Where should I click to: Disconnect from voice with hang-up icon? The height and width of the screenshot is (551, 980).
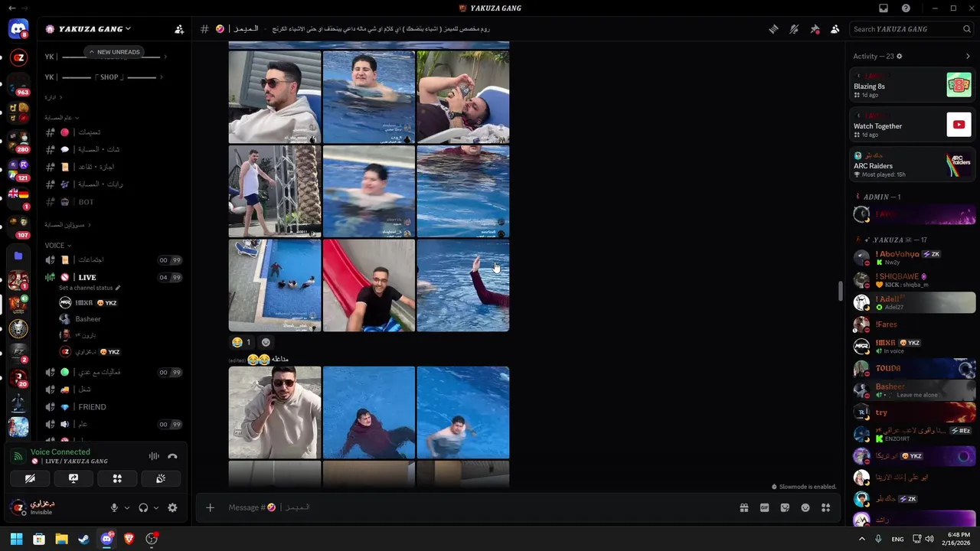173,456
